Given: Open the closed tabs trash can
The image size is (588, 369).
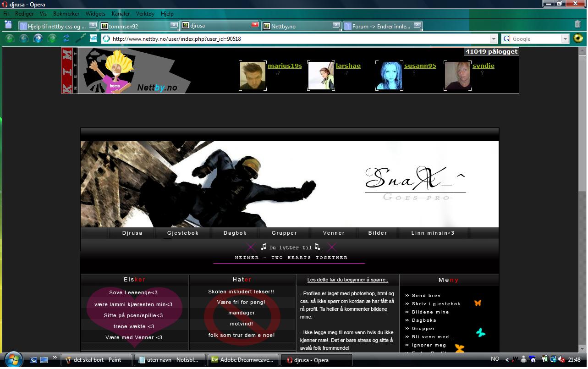Looking at the screenshot, I should pos(577,24).
